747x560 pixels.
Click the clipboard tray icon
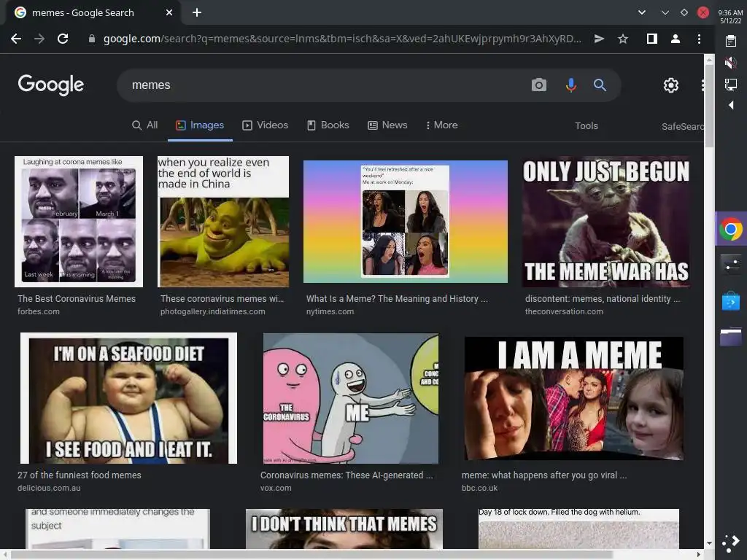pos(731,41)
